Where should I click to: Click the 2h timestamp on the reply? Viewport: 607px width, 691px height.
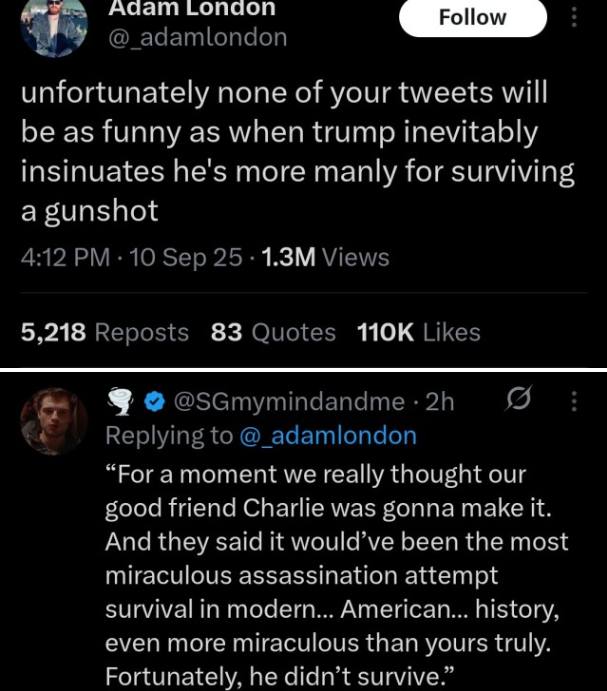(441, 402)
